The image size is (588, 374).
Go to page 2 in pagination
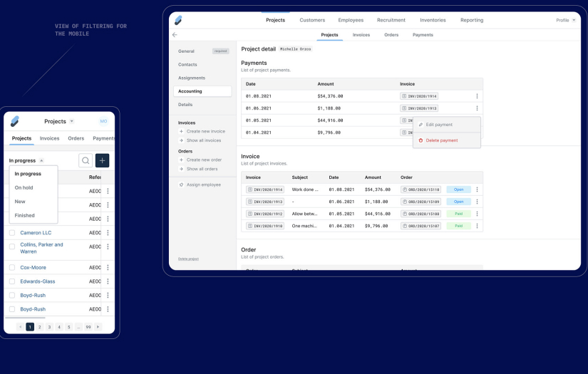click(x=40, y=327)
